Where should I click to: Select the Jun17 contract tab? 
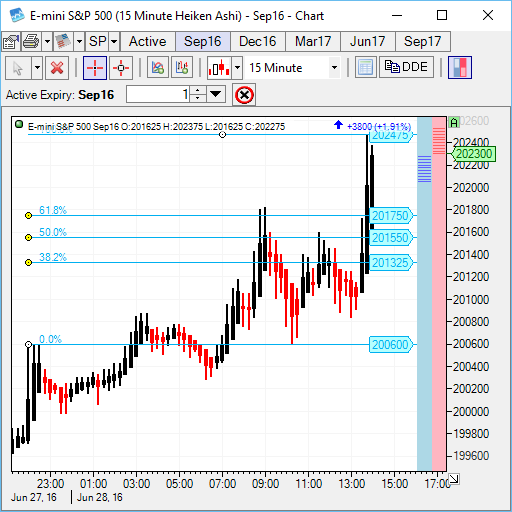pyautogui.click(x=368, y=42)
